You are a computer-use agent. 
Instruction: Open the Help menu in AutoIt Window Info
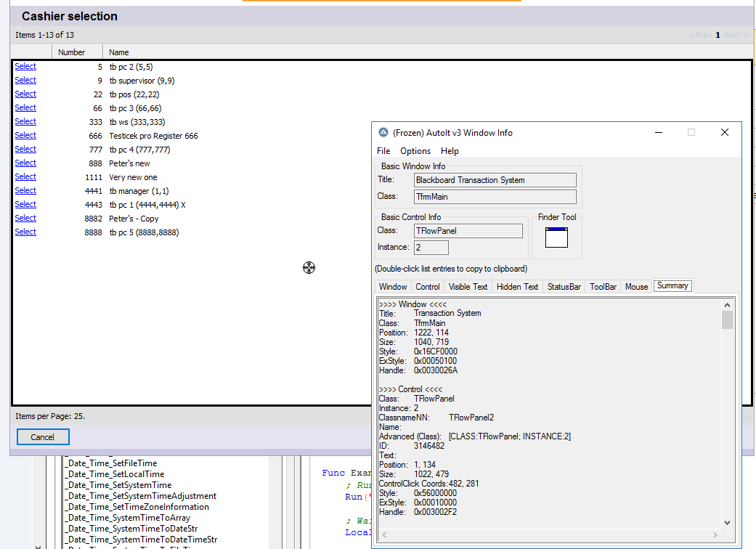click(450, 151)
